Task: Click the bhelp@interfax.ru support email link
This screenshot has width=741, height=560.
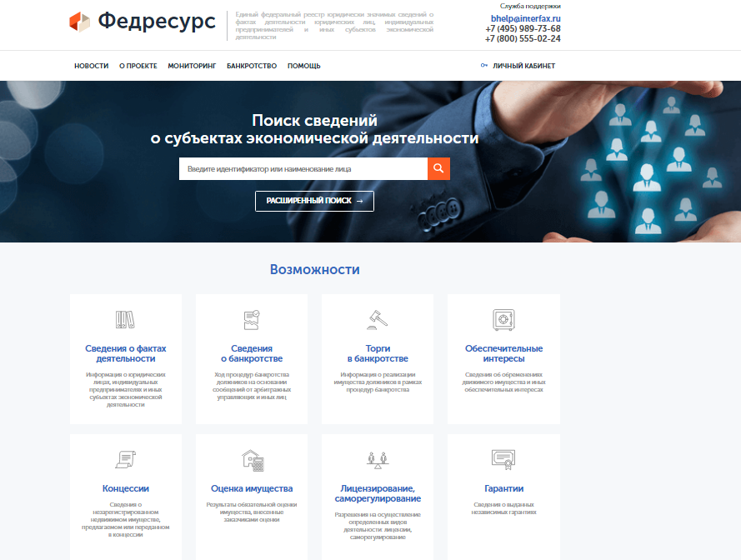Action: pos(525,17)
